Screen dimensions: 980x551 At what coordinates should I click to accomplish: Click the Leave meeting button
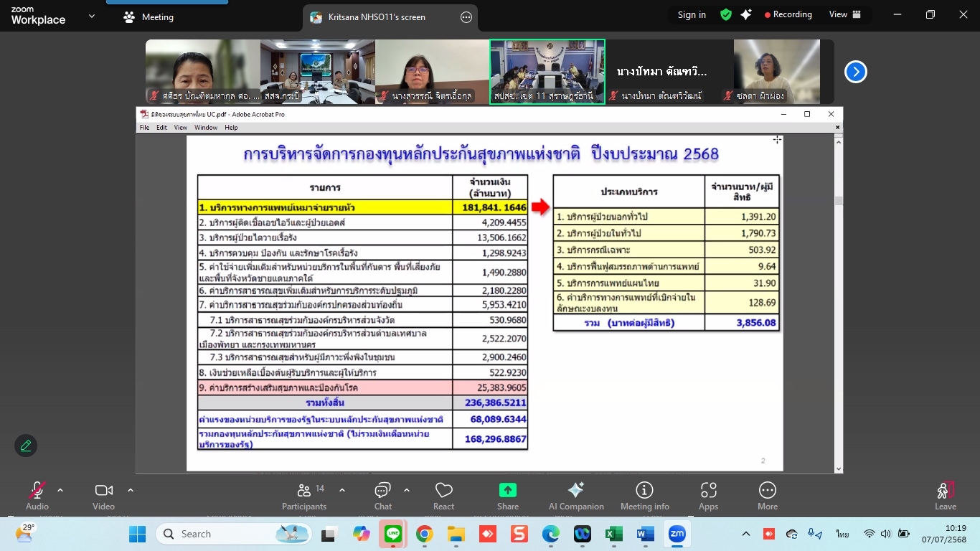point(945,496)
